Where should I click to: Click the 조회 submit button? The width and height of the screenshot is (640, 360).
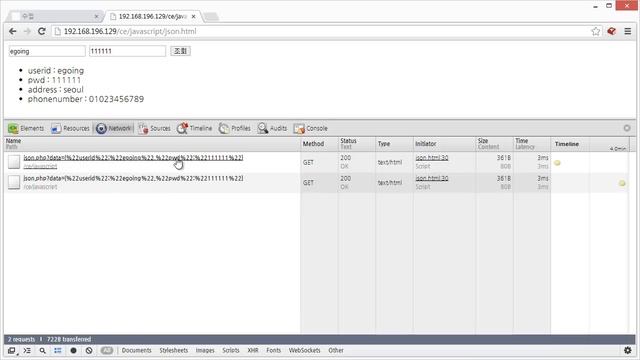[x=180, y=51]
